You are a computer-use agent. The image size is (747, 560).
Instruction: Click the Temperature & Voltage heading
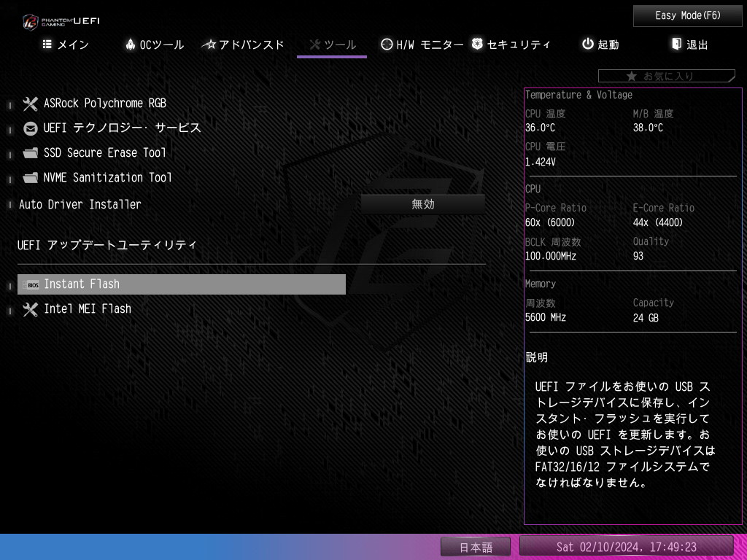coord(578,96)
